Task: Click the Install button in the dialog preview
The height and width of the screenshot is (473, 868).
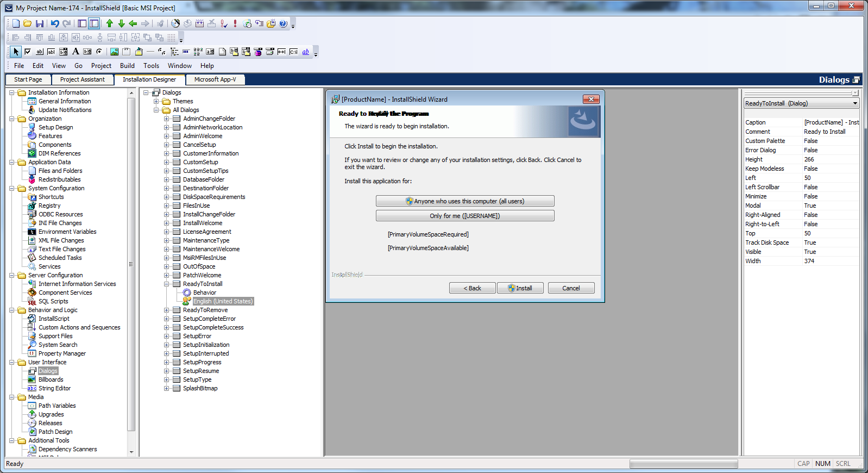Action: (520, 288)
